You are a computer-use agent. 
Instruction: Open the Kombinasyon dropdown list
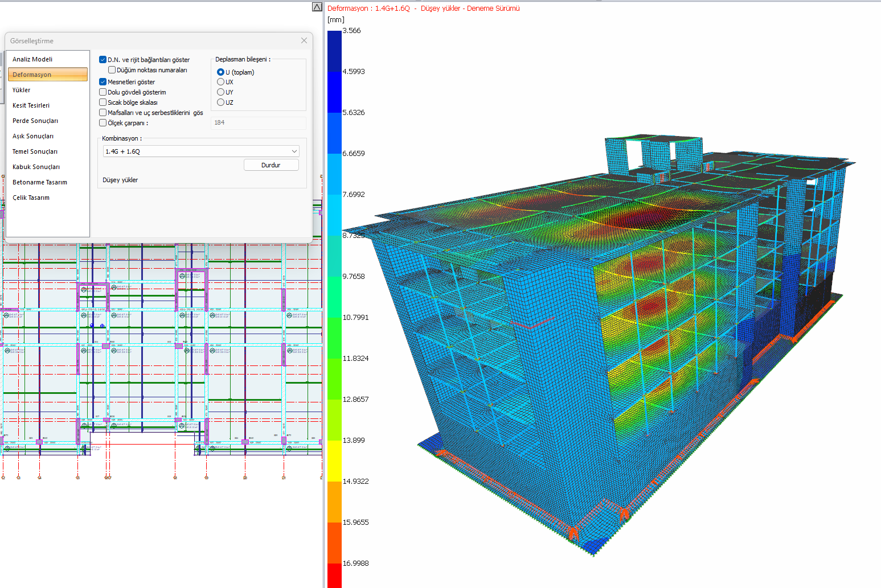click(x=294, y=151)
